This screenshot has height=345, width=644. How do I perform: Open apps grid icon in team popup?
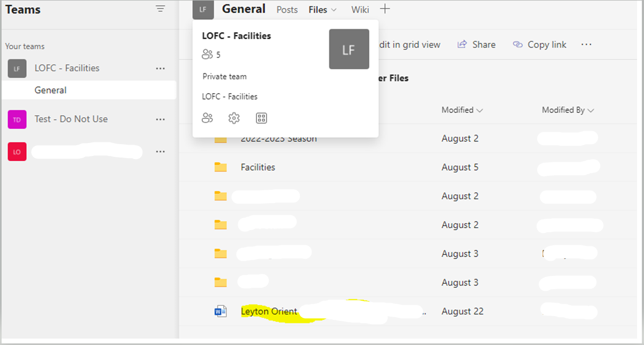point(261,118)
